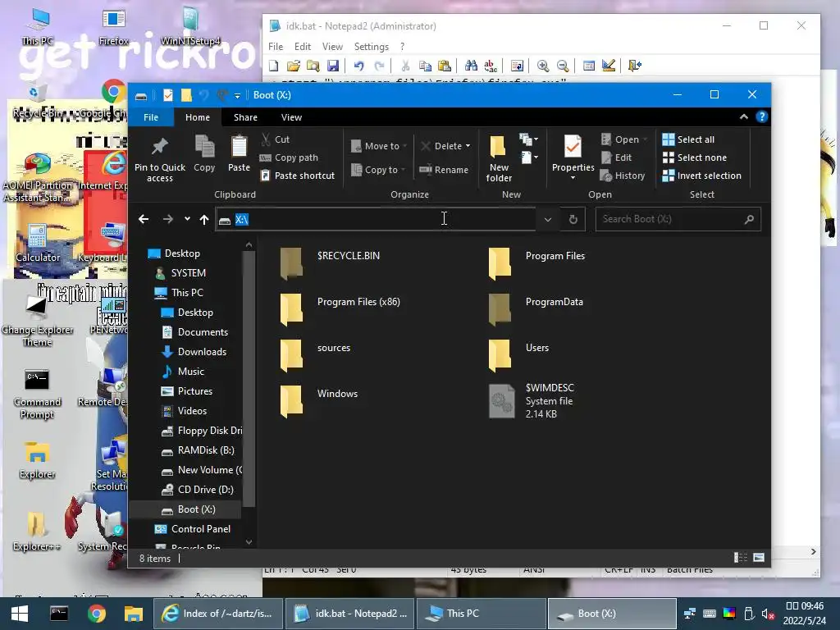Click the Rename ribbon button

point(444,169)
